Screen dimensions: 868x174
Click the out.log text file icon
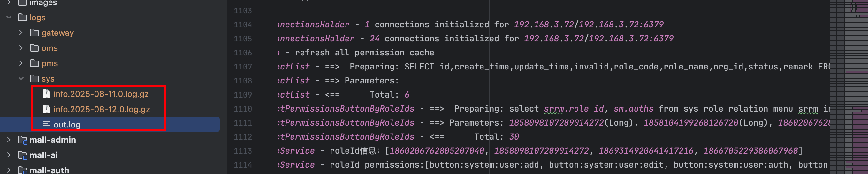(47, 124)
